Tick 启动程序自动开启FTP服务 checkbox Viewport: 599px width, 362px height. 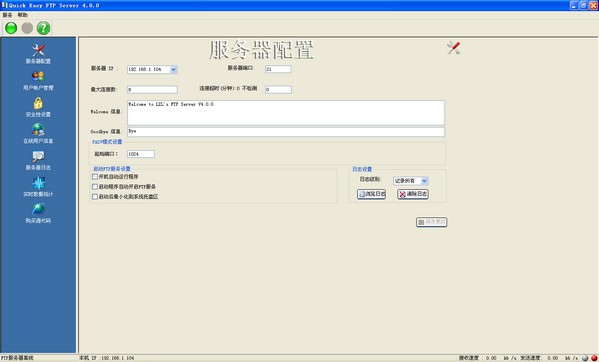coord(95,187)
